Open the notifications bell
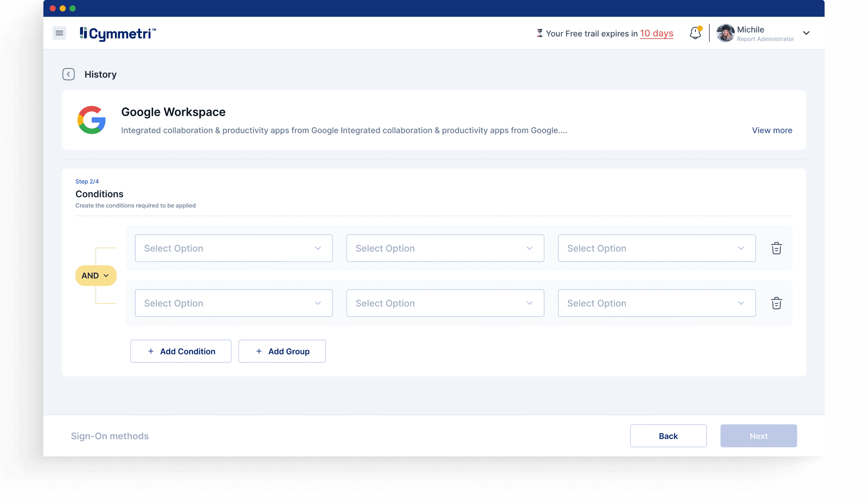 pyautogui.click(x=695, y=33)
